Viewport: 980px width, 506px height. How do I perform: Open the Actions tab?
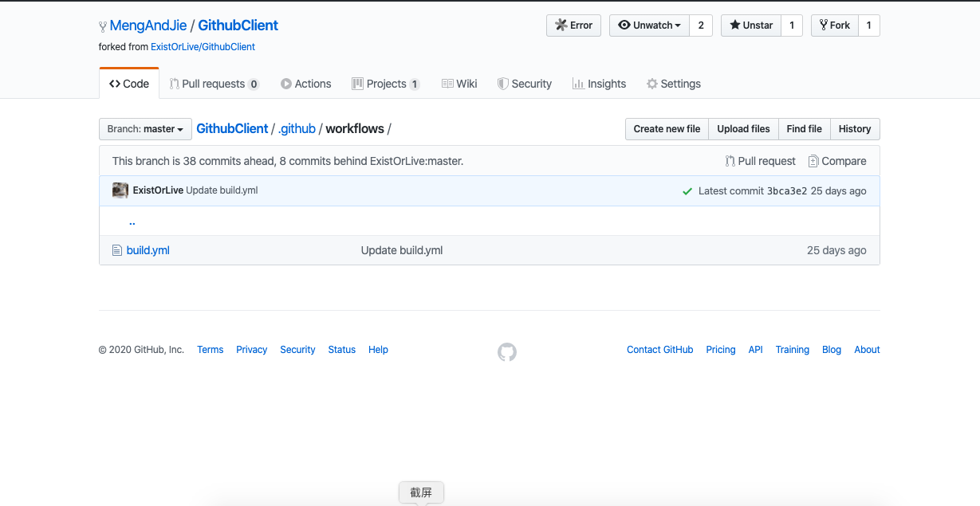tap(305, 84)
